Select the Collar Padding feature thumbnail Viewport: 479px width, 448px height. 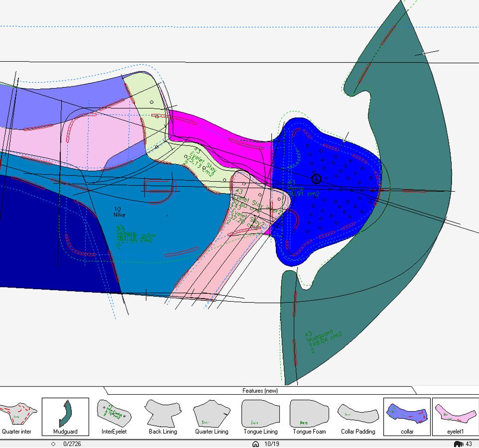(x=358, y=417)
